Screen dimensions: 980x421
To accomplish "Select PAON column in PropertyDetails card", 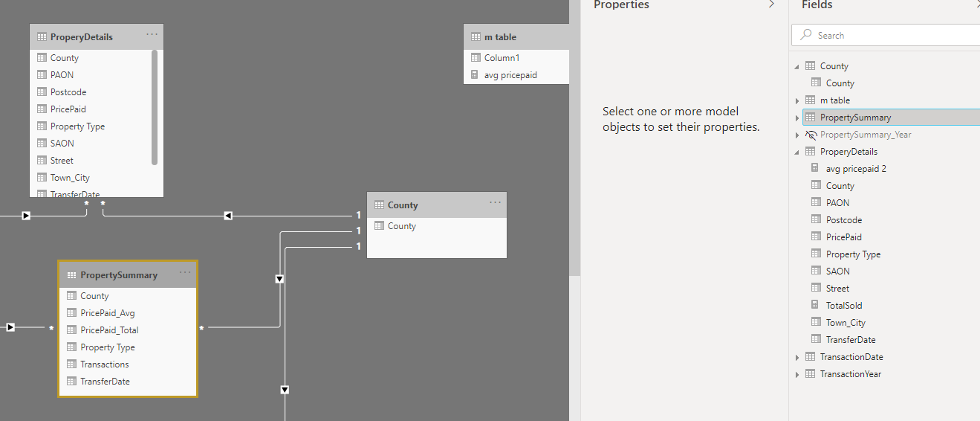I will (x=62, y=75).
